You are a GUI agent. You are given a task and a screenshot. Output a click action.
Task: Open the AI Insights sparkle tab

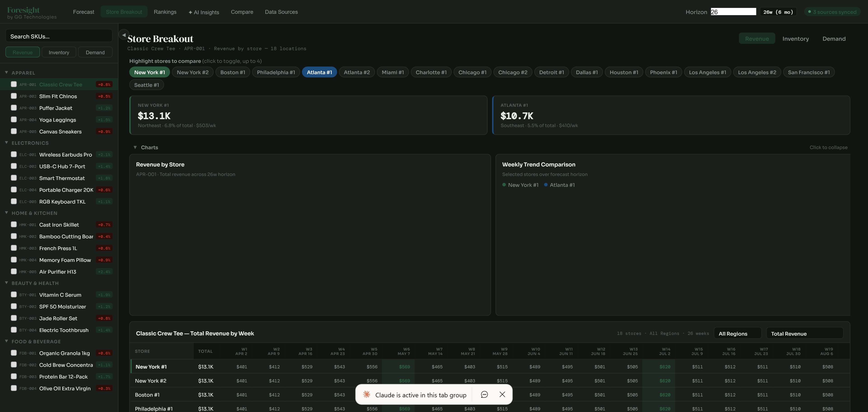[203, 12]
